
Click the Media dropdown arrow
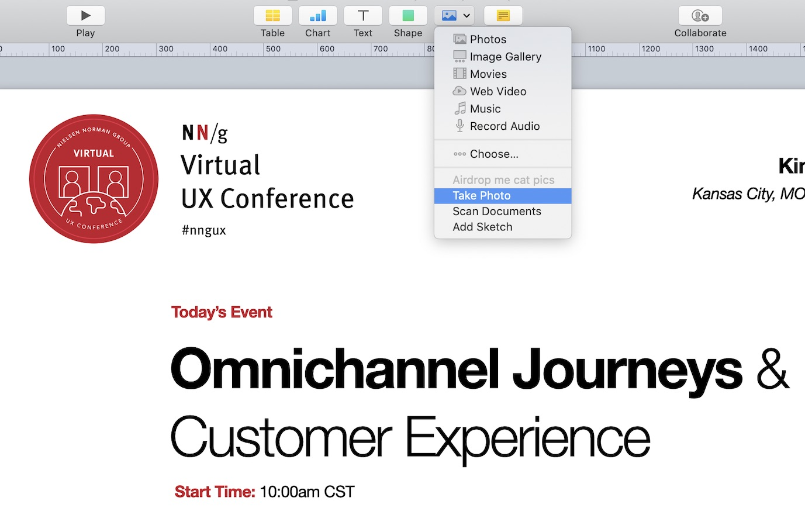pyautogui.click(x=467, y=16)
